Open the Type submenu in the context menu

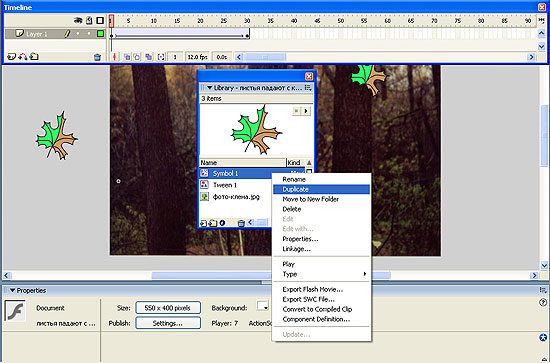click(x=321, y=274)
